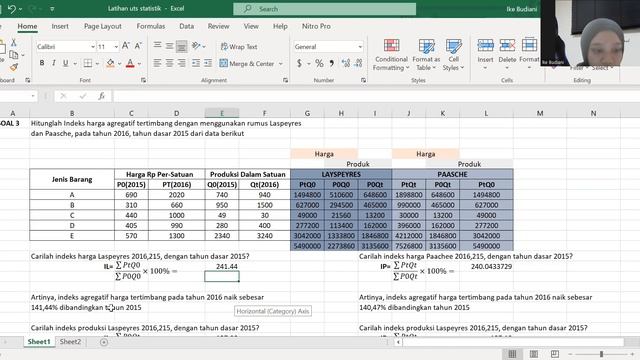Open Borders dropdown arrow
640x360 pixels.
[97, 64]
